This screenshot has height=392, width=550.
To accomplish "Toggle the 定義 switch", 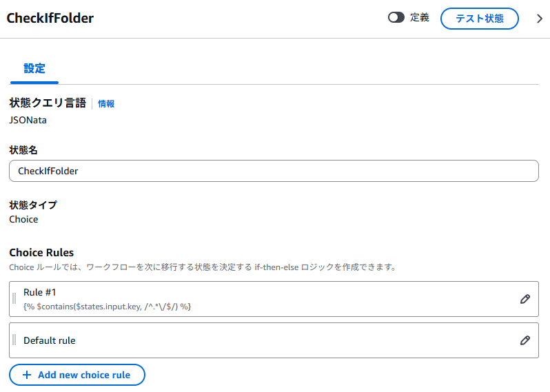I will pos(396,18).
